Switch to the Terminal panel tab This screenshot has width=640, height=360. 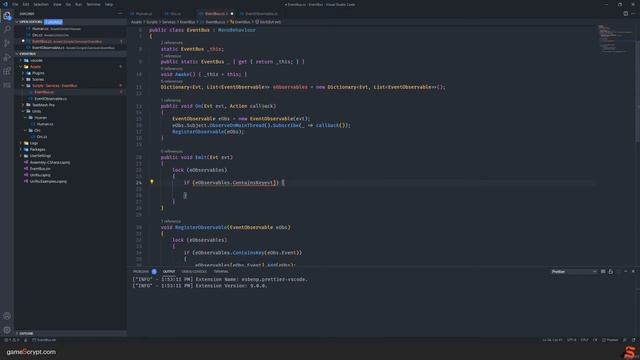[x=221, y=271]
